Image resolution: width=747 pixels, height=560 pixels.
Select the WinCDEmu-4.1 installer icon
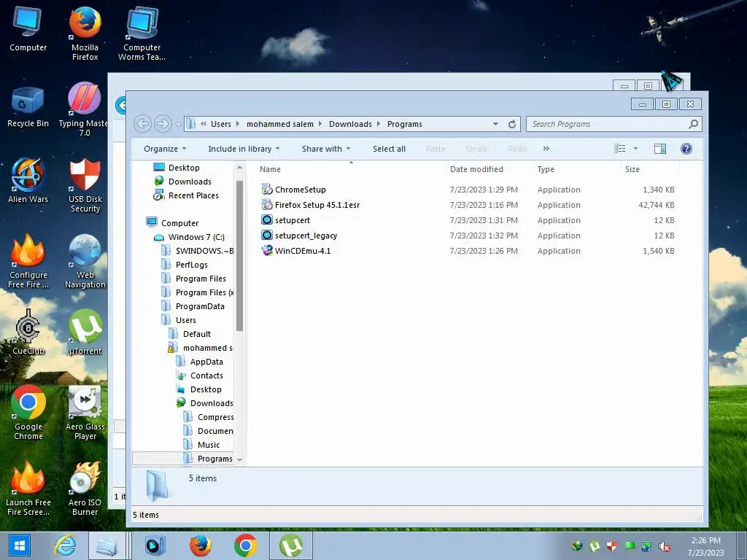click(x=267, y=251)
